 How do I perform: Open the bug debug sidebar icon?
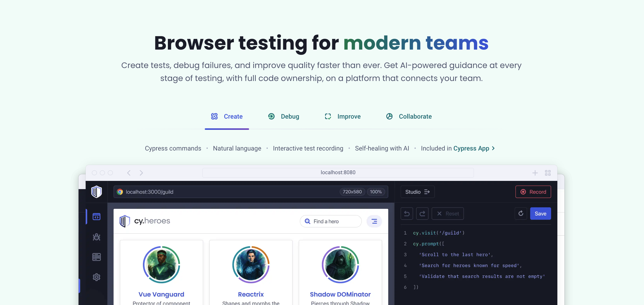coord(96,237)
